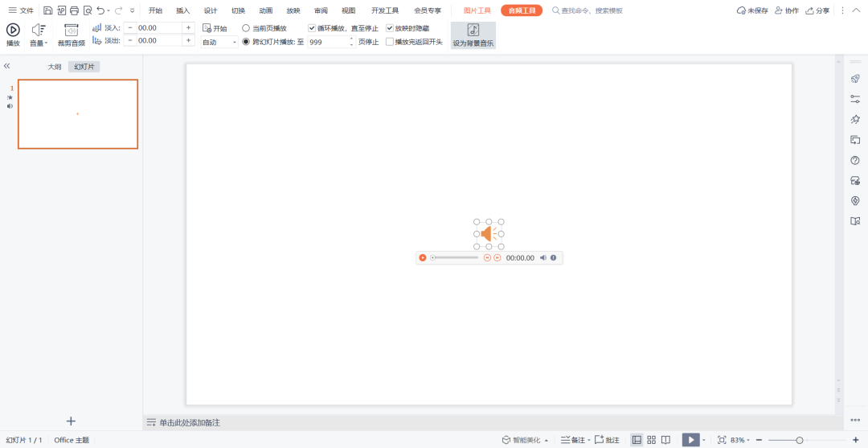The width and height of the screenshot is (868, 448).
Task: Click the 淡入 fade-in time field
Action: (x=159, y=27)
